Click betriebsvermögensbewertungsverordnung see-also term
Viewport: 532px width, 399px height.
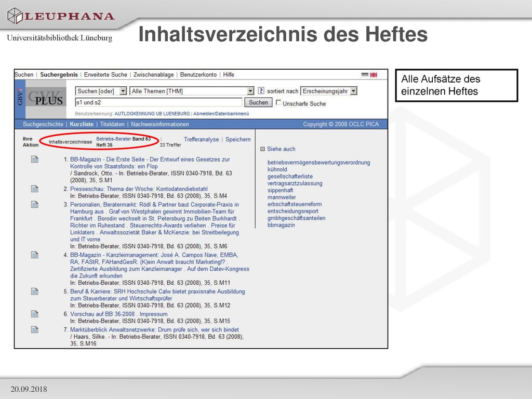318,163
